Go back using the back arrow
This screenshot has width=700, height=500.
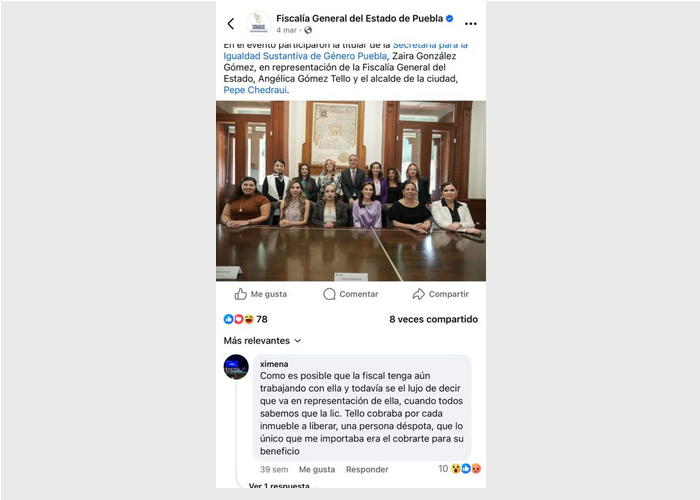(x=231, y=24)
